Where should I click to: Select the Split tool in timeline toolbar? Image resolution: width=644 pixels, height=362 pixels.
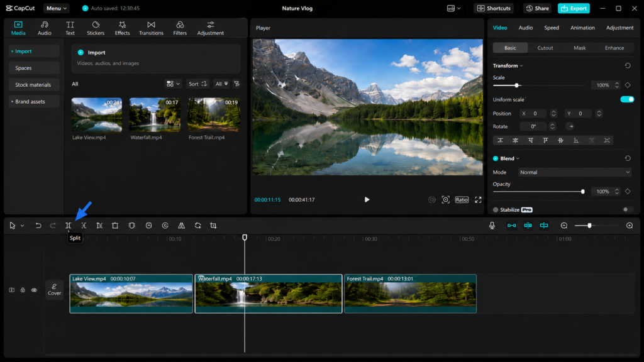tap(68, 226)
